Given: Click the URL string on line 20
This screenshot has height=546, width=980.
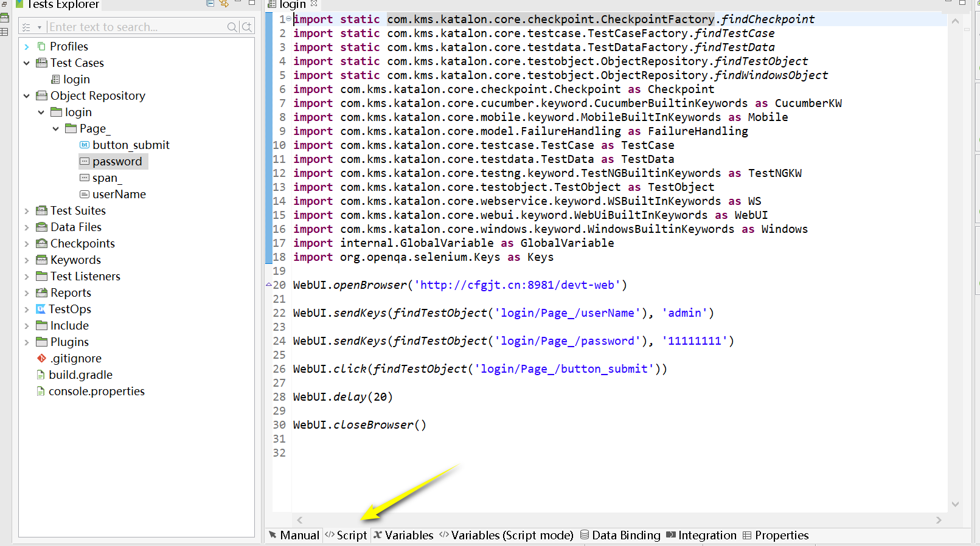Looking at the screenshot, I should [x=521, y=285].
